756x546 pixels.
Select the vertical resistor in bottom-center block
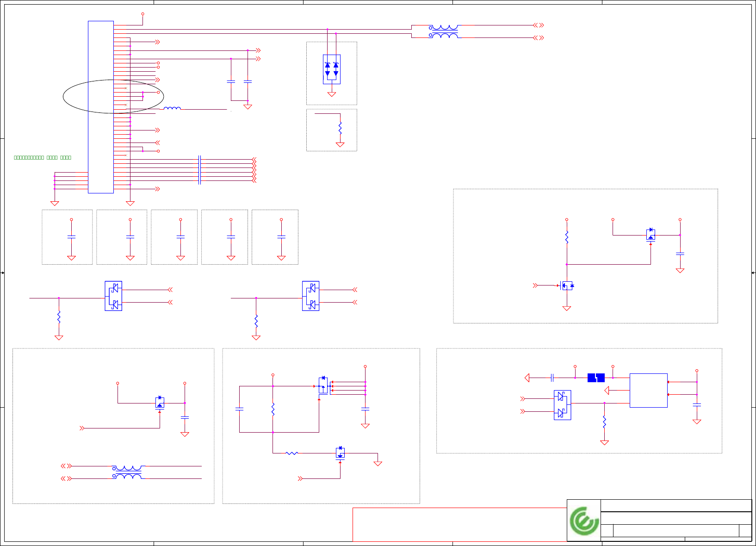[273, 409]
